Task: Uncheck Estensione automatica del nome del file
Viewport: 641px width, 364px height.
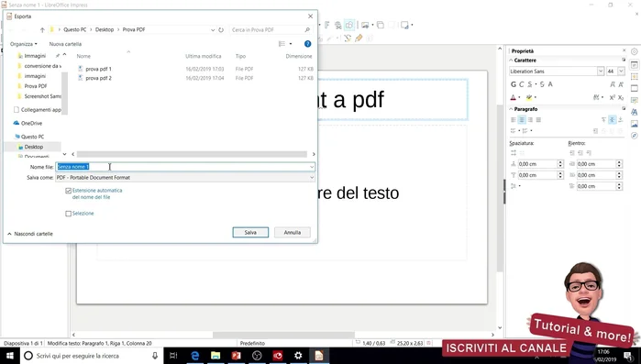Action: click(68, 191)
